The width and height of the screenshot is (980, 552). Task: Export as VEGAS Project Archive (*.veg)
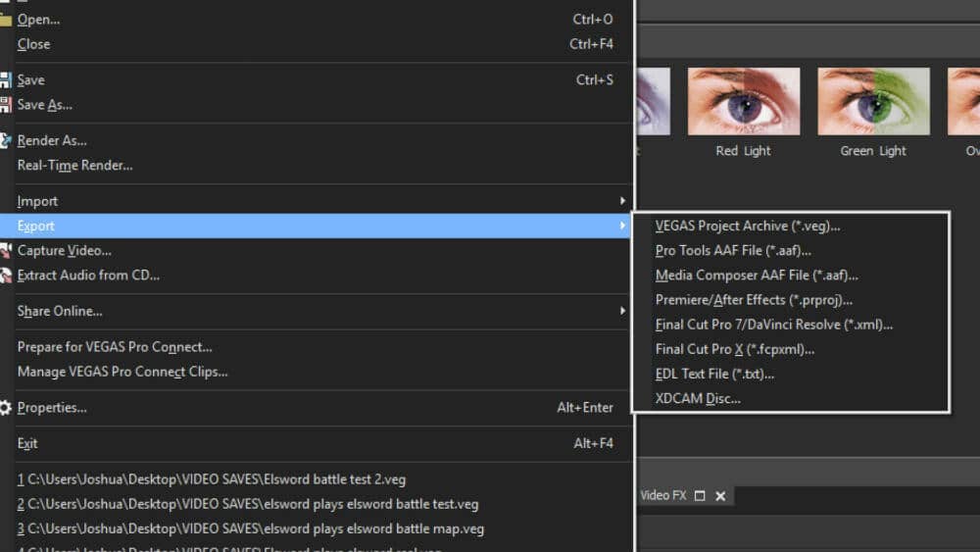click(x=791, y=226)
